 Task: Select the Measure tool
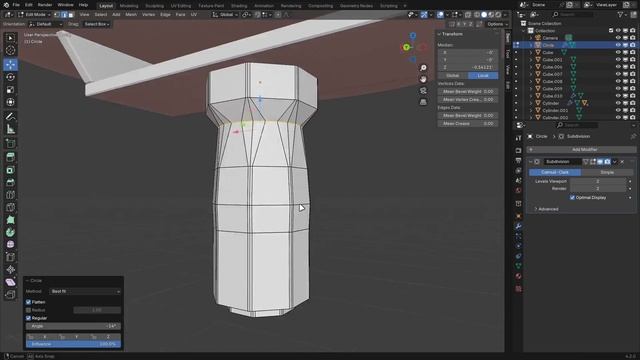(11, 129)
